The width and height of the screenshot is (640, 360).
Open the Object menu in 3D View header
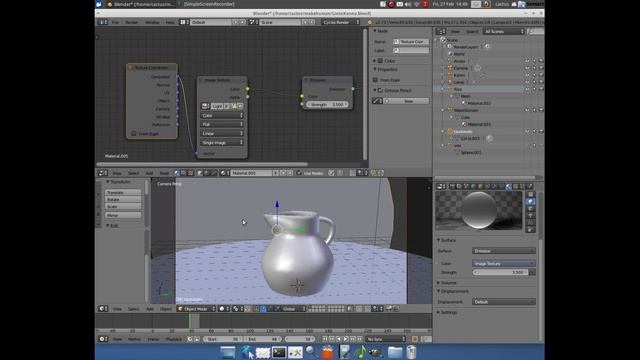(165, 309)
